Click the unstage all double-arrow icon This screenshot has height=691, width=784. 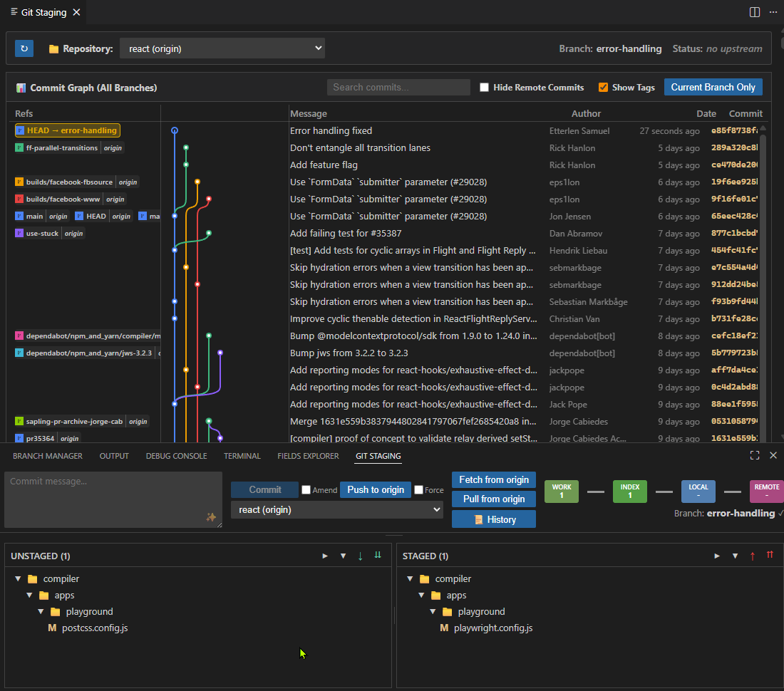point(770,555)
